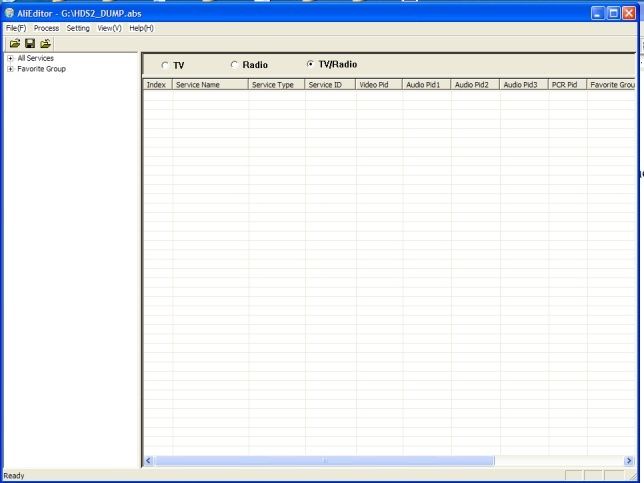Click the Service ID column header
Screen dimensions: 644x483
[330, 85]
